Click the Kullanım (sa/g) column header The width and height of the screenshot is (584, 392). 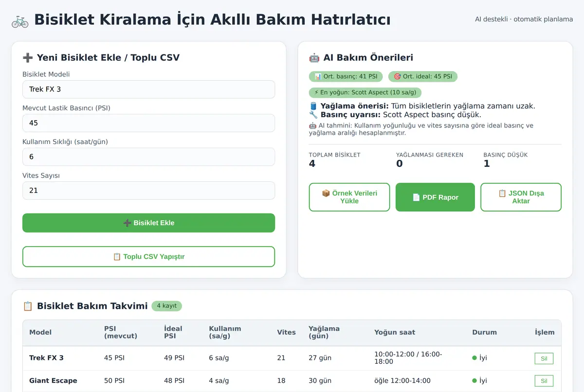[225, 332]
